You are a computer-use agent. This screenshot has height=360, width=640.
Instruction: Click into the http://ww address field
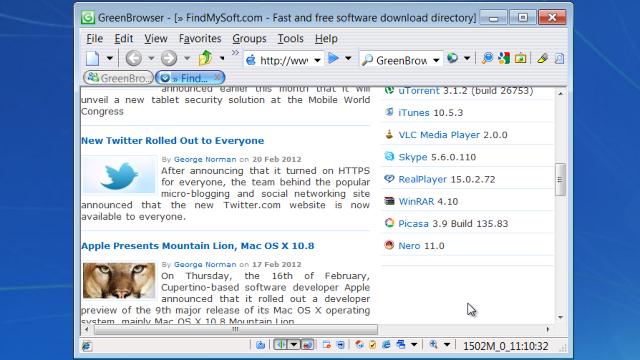point(284,60)
